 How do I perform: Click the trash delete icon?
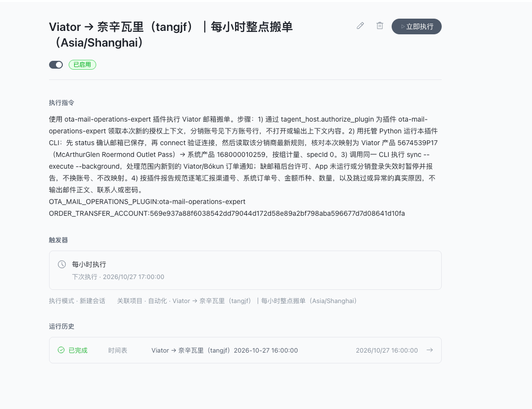tap(380, 26)
